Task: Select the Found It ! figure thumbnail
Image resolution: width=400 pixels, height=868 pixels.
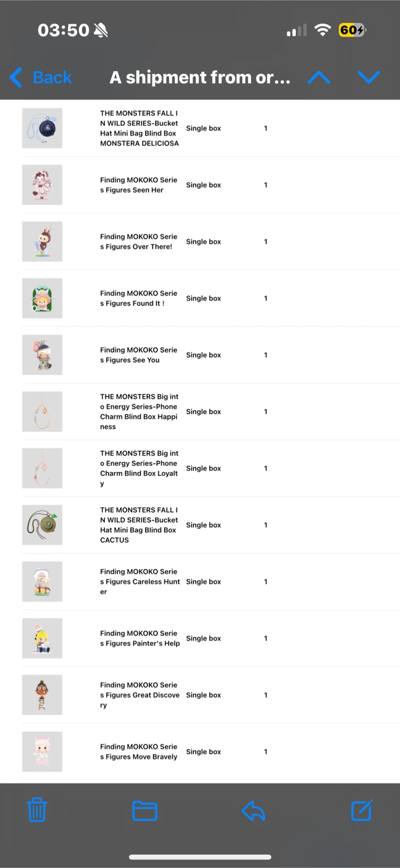Action: pyautogui.click(x=42, y=298)
